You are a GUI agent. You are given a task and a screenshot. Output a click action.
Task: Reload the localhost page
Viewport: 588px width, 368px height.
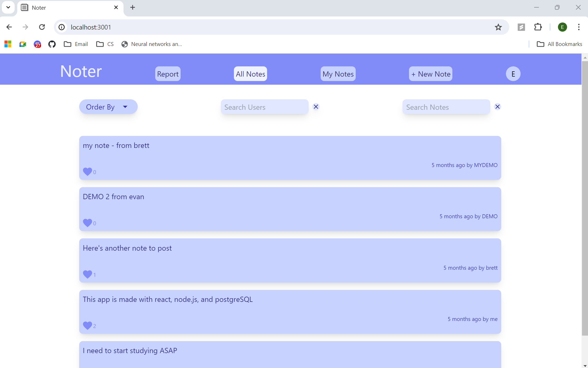click(42, 27)
